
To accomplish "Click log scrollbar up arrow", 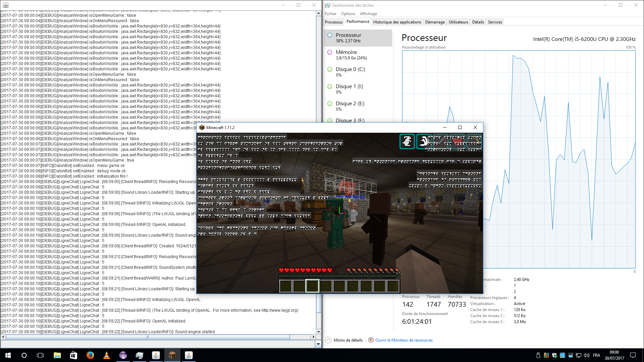I will click(318, 13).
